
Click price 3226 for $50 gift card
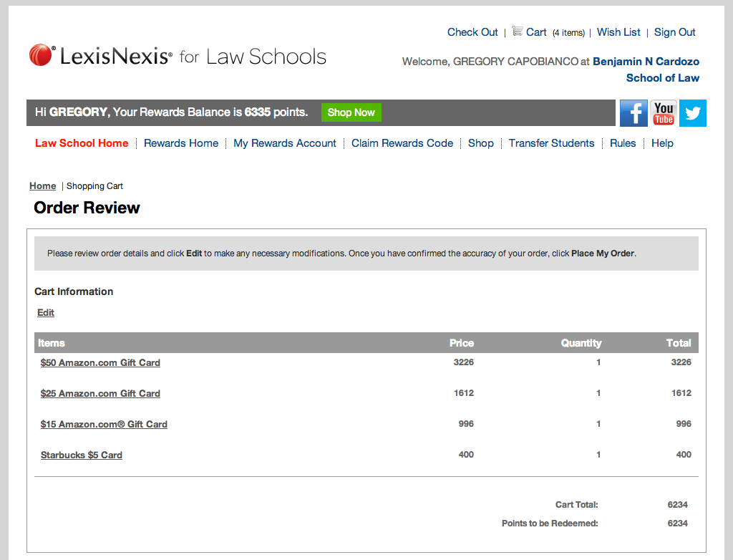(x=463, y=362)
